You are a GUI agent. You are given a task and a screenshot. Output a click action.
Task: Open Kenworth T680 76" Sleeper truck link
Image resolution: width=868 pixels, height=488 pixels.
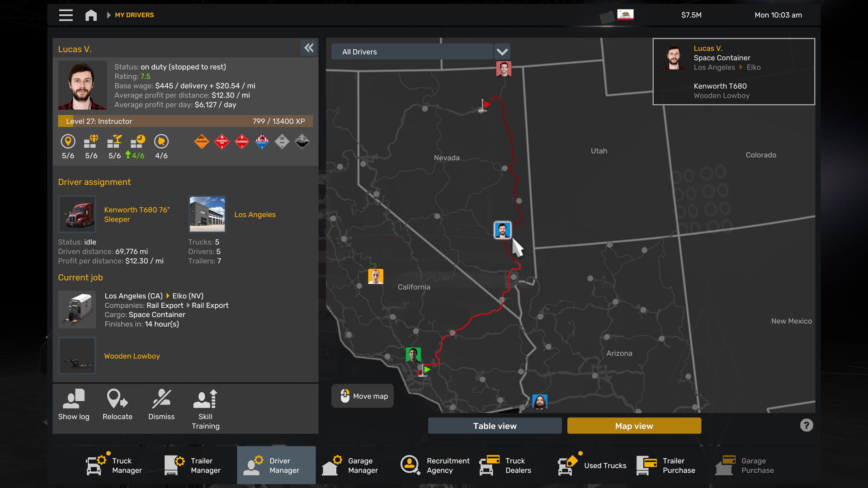(137, 215)
